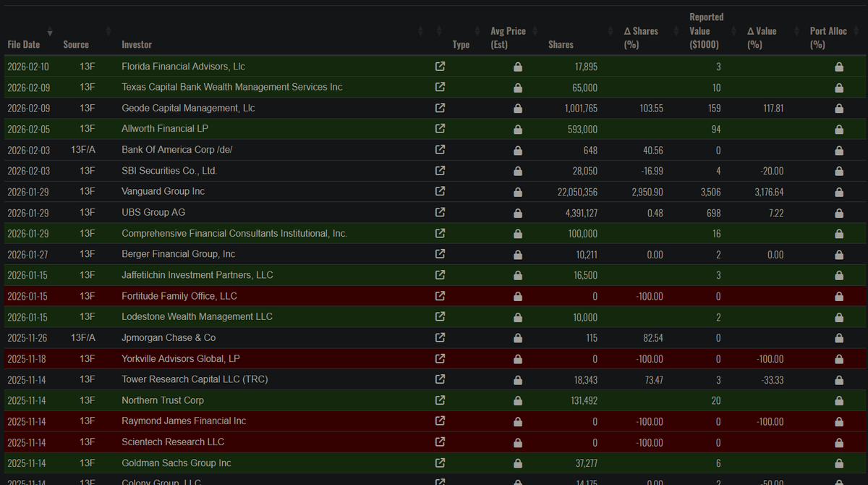Screen dimensions: 868x485
Task: Sort table by Avg Price (Est) header
Action: click(x=508, y=38)
